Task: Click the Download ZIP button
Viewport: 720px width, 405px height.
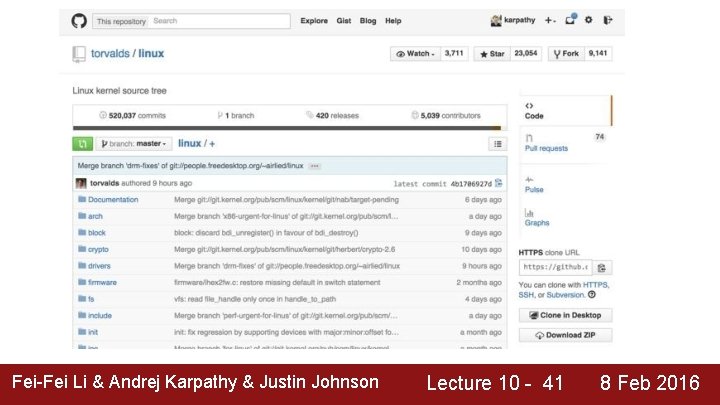Action: pyautogui.click(x=565, y=335)
